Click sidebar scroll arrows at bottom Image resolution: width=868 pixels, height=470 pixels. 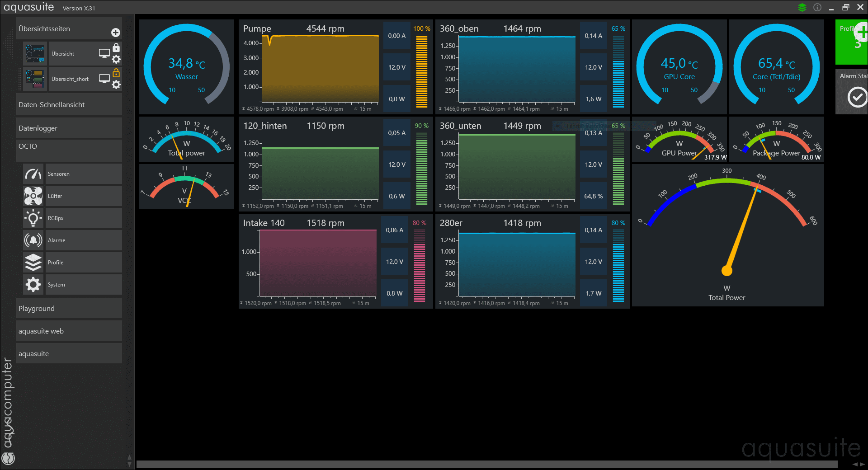(x=130, y=461)
